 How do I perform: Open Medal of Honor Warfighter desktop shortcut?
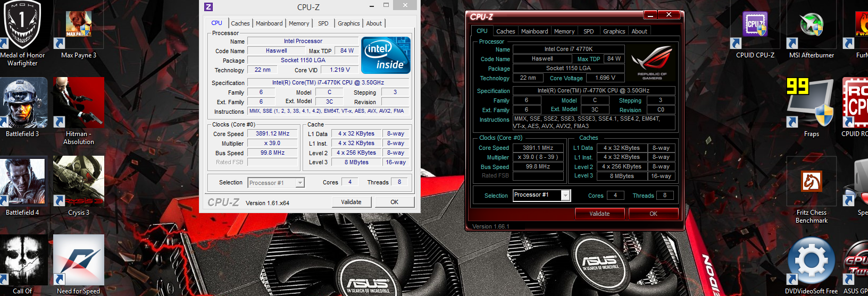(x=22, y=24)
